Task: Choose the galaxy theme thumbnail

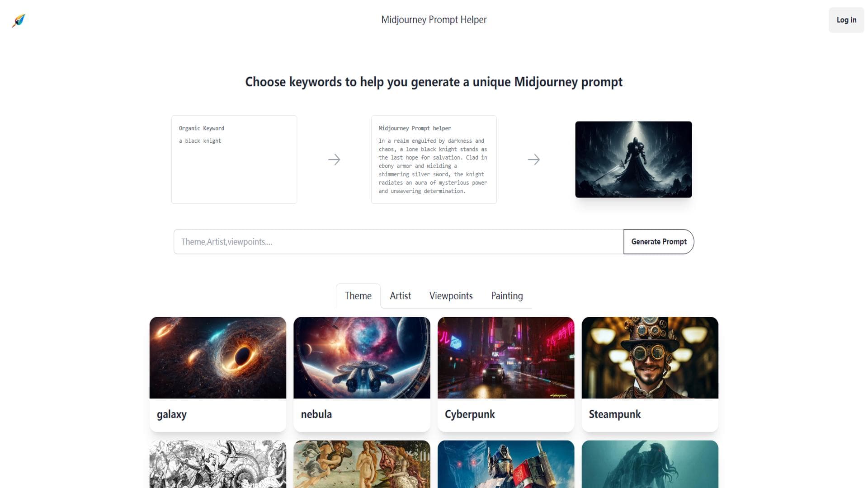Action: pos(218,358)
